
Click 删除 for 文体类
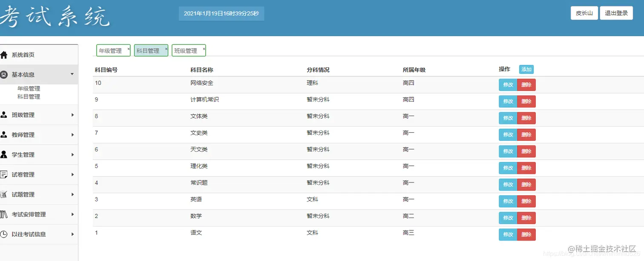coord(526,118)
